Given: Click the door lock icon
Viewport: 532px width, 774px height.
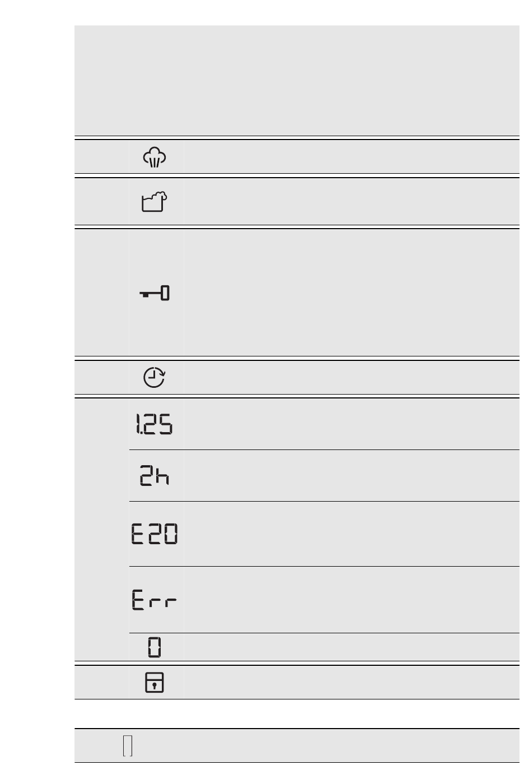Looking at the screenshot, I should pyautogui.click(x=155, y=683).
